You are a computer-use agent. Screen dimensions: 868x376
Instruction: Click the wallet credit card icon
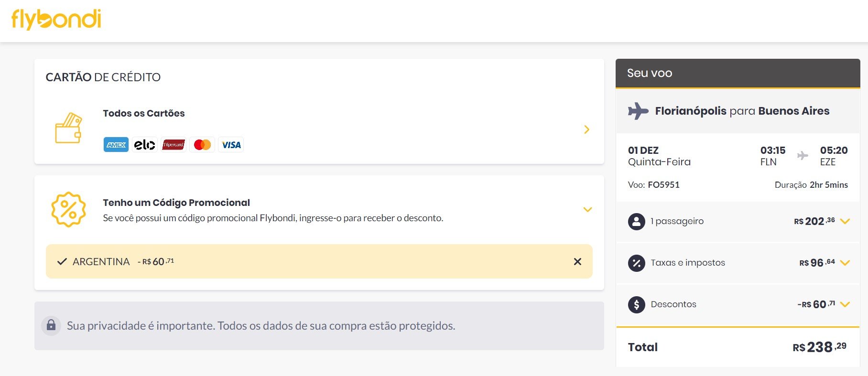click(68, 128)
